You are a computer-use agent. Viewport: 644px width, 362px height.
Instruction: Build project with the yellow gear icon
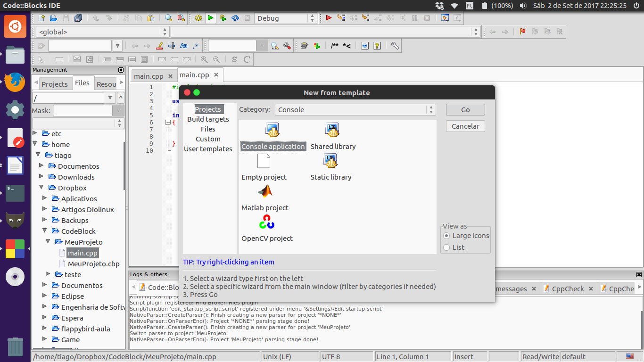pos(198,18)
